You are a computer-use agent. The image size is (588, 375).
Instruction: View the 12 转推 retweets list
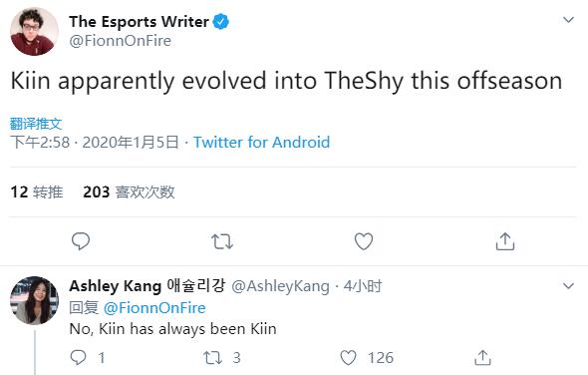tap(37, 191)
